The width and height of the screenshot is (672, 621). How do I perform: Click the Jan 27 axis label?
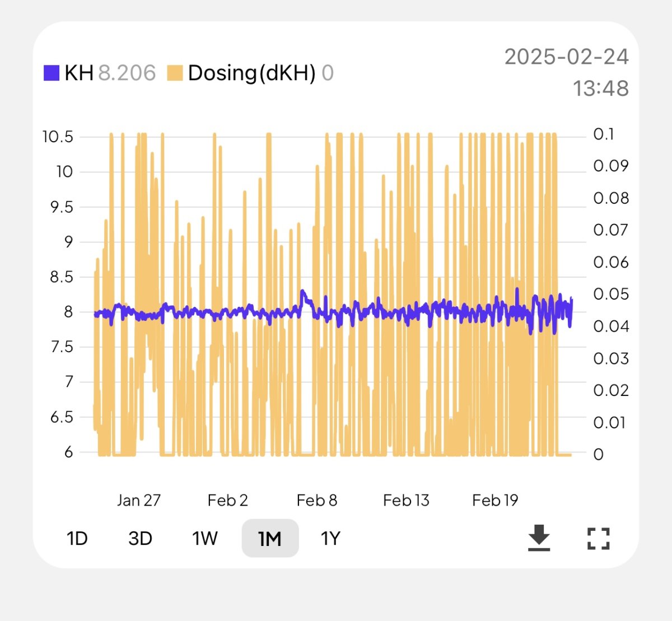[x=138, y=500]
